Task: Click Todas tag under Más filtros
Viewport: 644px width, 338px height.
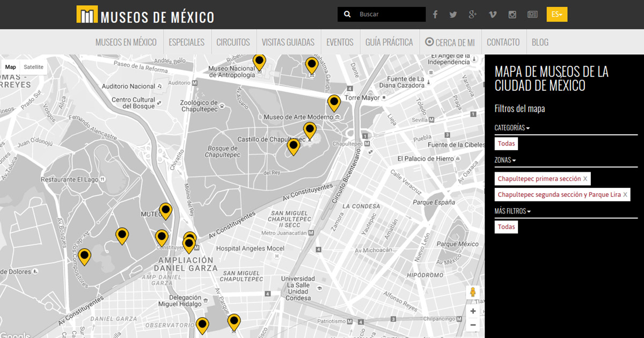Action: pyautogui.click(x=506, y=227)
